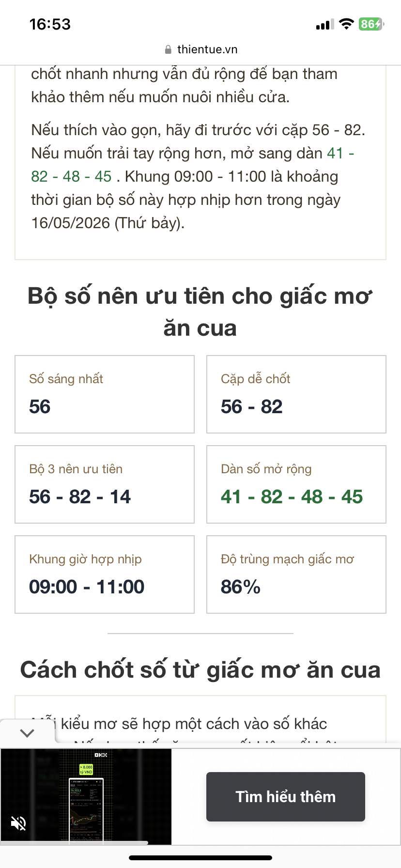Tap the home indicator bar at the bottom

(x=200, y=858)
